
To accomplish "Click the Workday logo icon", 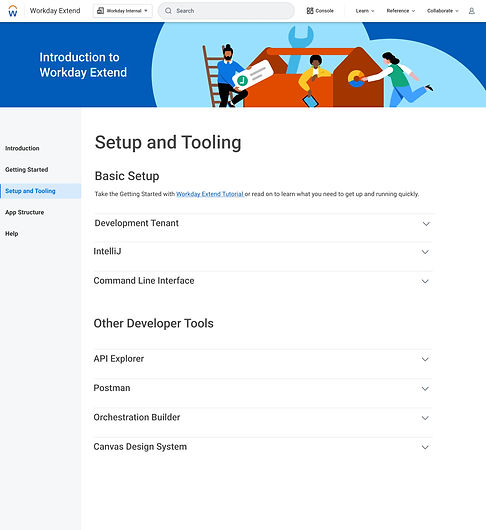I will pyautogui.click(x=13, y=11).
